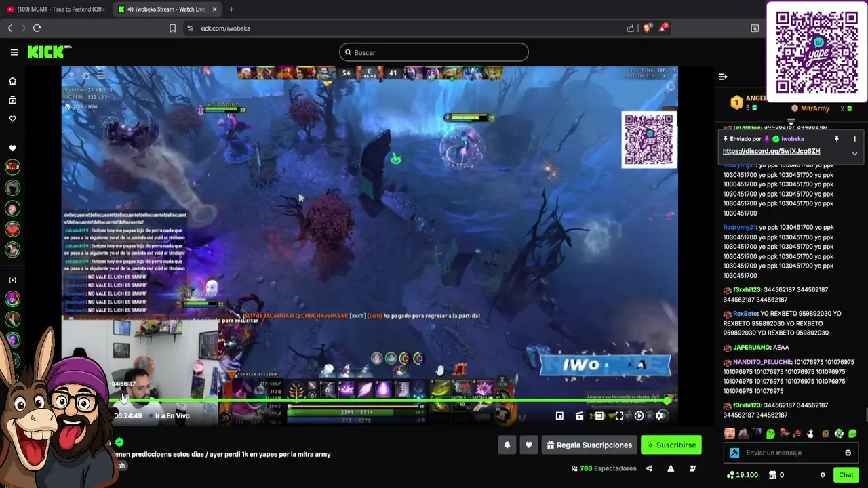Open Brave Shields lion icon
Image resolution: width=868 pixels, height=488 pixels.
647,28
